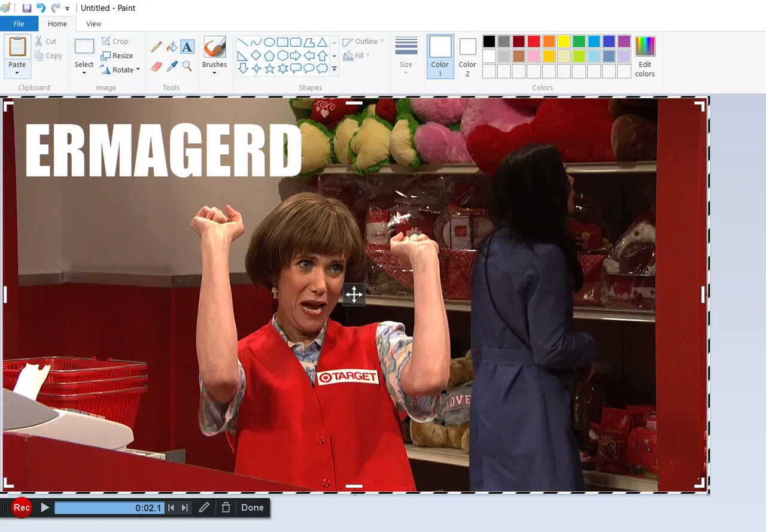The height and width of the screenshot is (532, 766).
Task: Open the shape Fill dropdown
Action: pos(357,56)
